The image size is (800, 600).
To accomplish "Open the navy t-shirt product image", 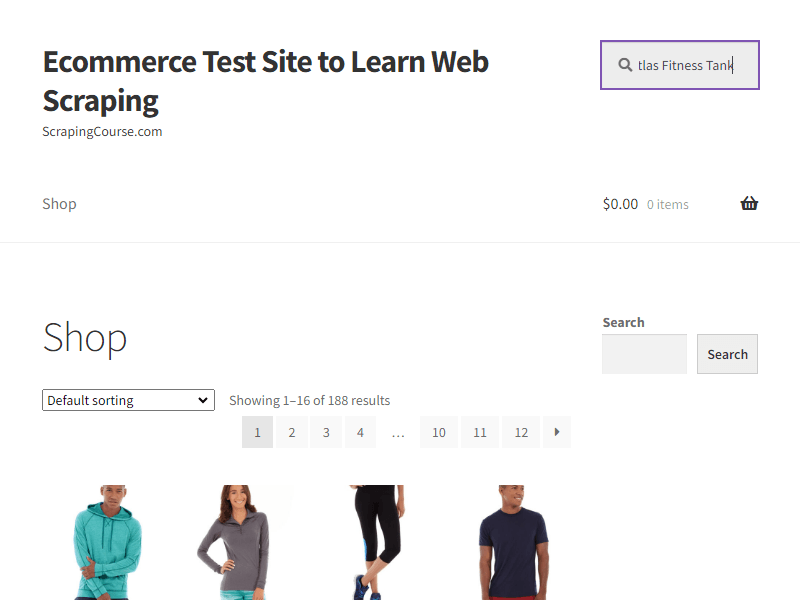I will [513, 542].
